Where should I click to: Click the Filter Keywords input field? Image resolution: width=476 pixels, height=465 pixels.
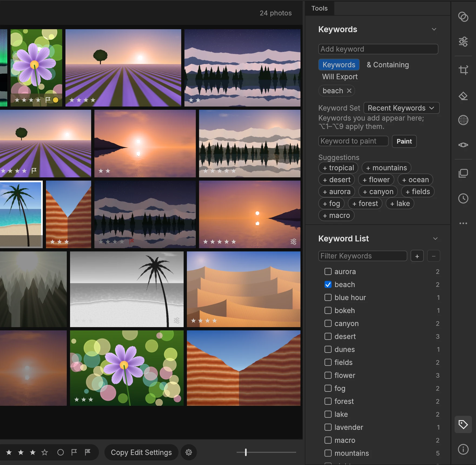[363, 256]
